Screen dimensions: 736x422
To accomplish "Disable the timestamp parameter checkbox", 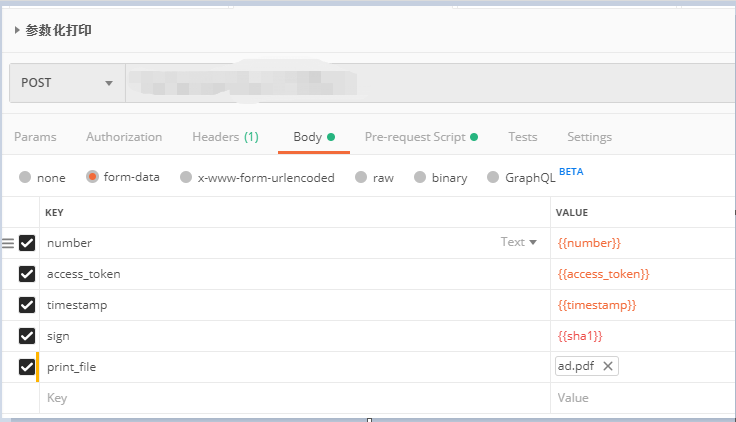I will point(27,305).
